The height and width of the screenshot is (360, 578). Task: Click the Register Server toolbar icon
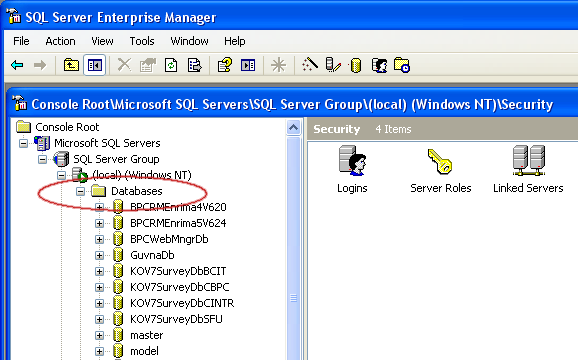333,65
